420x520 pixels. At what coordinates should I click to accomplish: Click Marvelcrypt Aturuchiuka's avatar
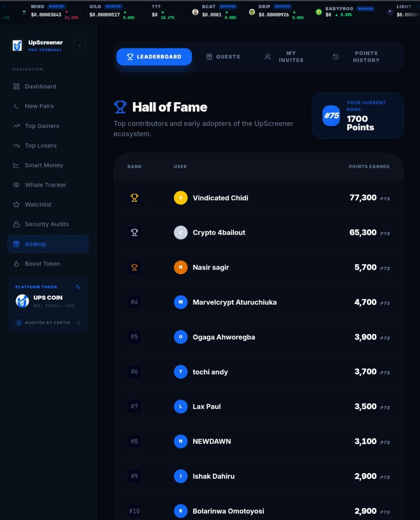(181, 302)
